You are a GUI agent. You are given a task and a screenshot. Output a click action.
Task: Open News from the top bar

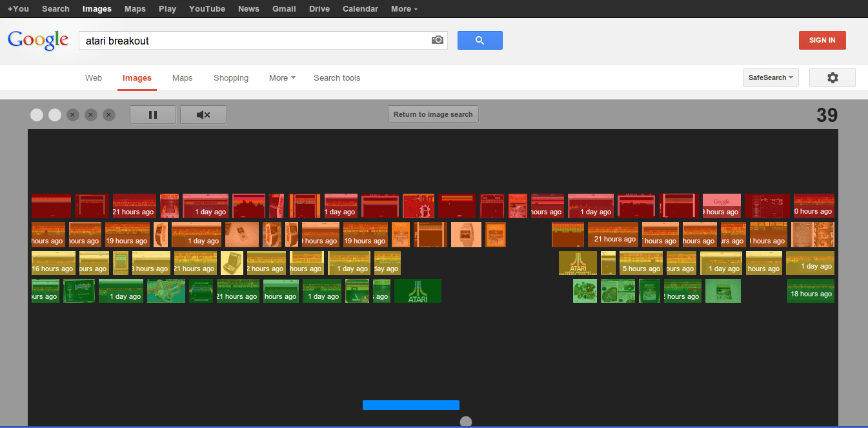click(x=248, y=9)
